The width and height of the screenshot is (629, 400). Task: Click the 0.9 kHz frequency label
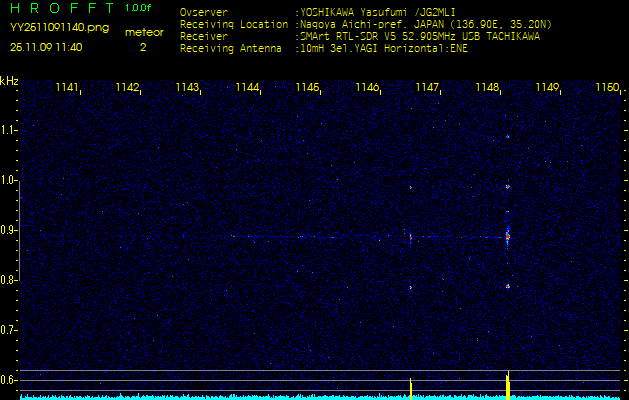point(9,230)
